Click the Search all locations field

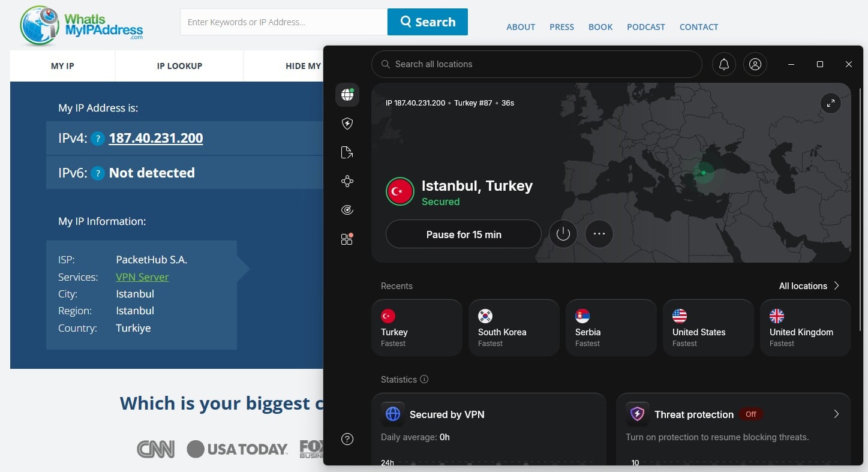(x=537, y=64)
